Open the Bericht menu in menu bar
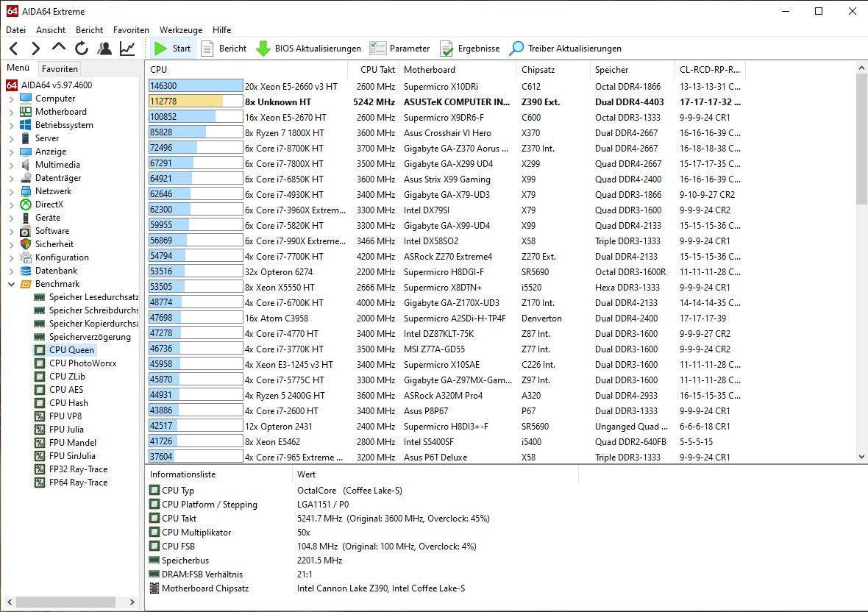868x612 pixels. point(89,30)
